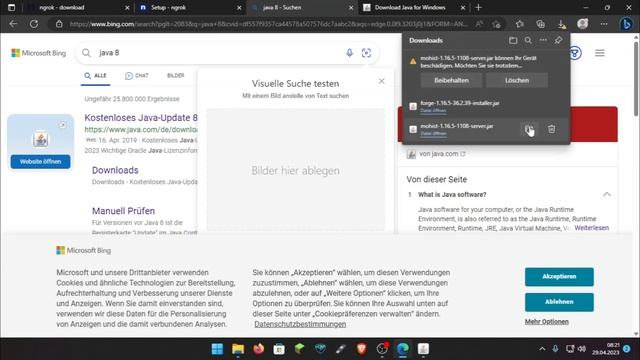Open the Downloads sublink result

pos(115,170)
